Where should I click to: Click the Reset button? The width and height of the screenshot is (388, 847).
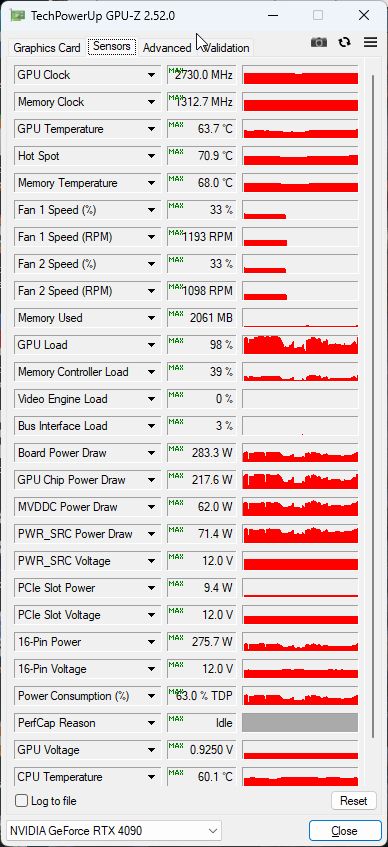353,801
